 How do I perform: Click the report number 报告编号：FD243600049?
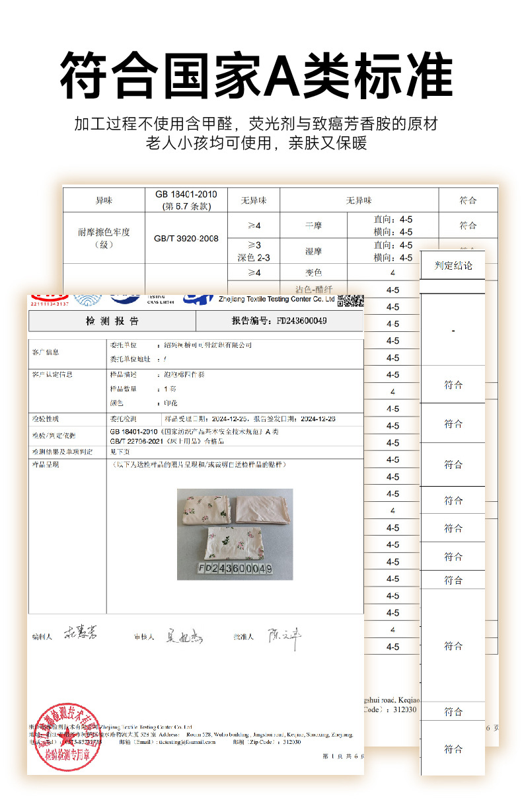[x=280, y=321]
